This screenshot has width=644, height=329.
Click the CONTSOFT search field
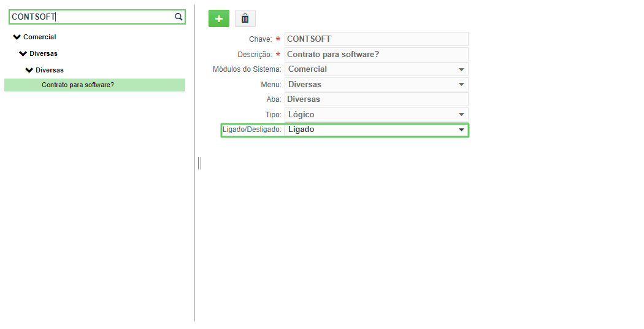(x=98, y=17)
